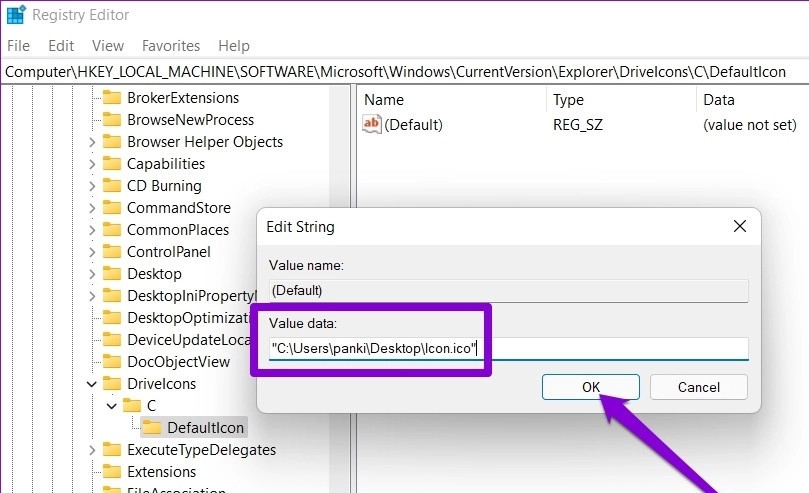Expand the ExecuteTypeDelegates key
Viewport: 809px width, 493px height.
coord(91,450)
